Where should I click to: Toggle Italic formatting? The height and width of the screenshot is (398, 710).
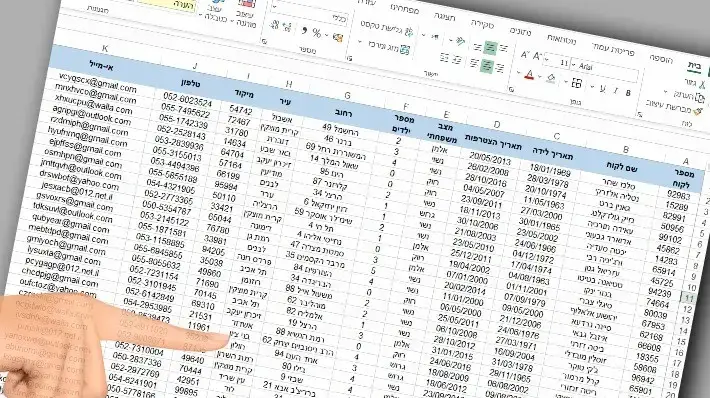click(615, 91)
